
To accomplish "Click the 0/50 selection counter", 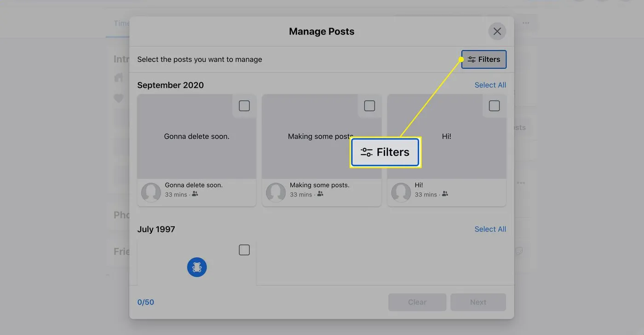I will [145, 302].
